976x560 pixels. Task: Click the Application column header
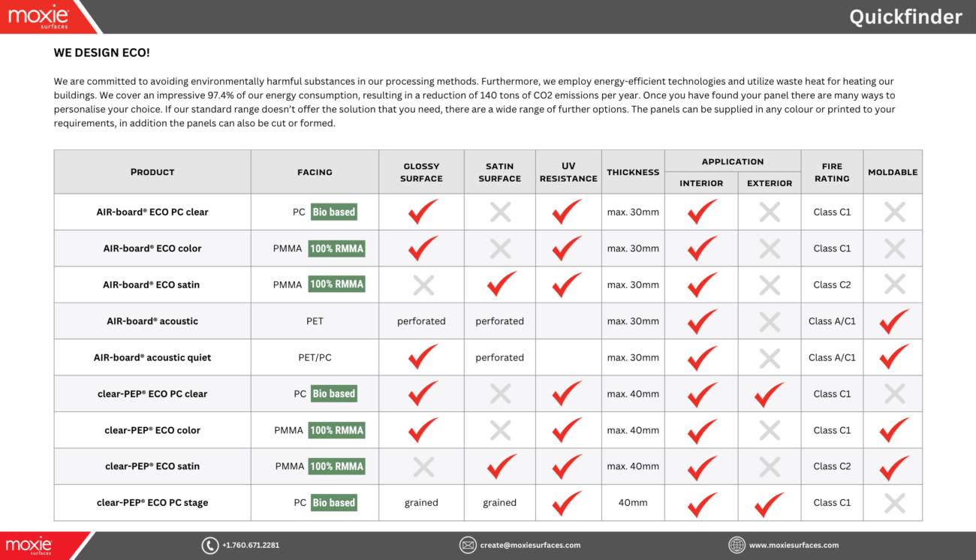[x=733, y=161]
